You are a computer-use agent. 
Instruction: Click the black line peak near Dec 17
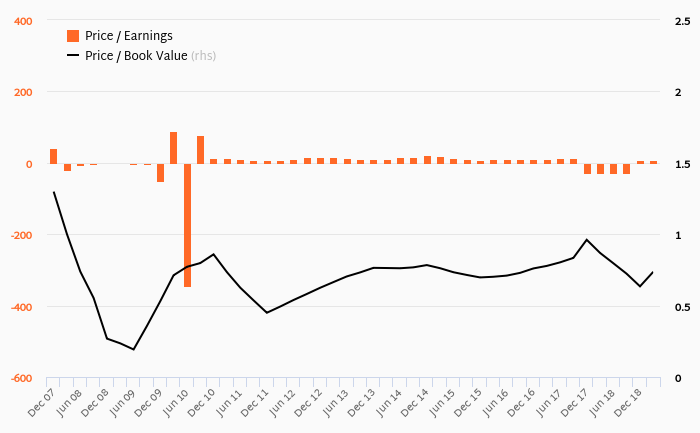pyautogui.click(x=587, y=240)
